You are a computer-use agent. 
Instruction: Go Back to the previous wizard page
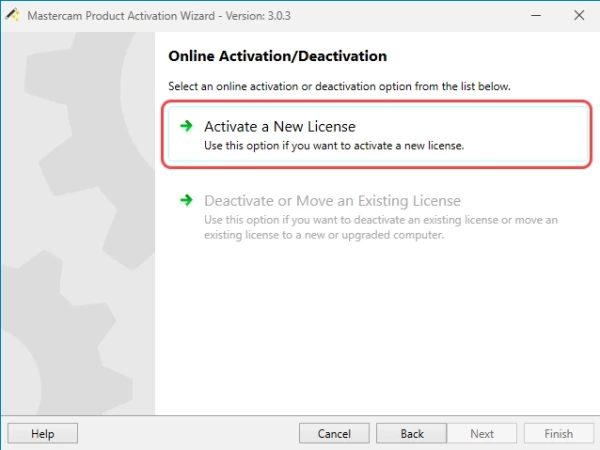coord(412,434)
